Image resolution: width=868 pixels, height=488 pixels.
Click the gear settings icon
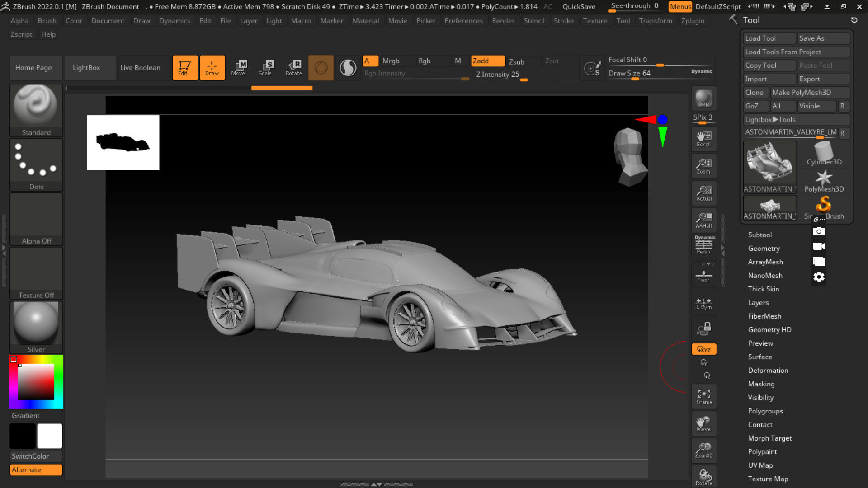[x=819, y=277]
